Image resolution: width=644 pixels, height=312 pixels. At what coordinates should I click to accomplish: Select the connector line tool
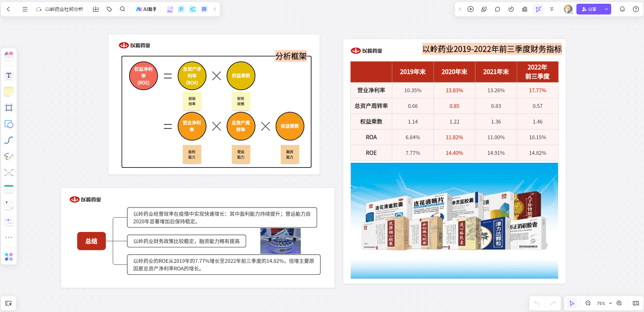click(9, 140)
